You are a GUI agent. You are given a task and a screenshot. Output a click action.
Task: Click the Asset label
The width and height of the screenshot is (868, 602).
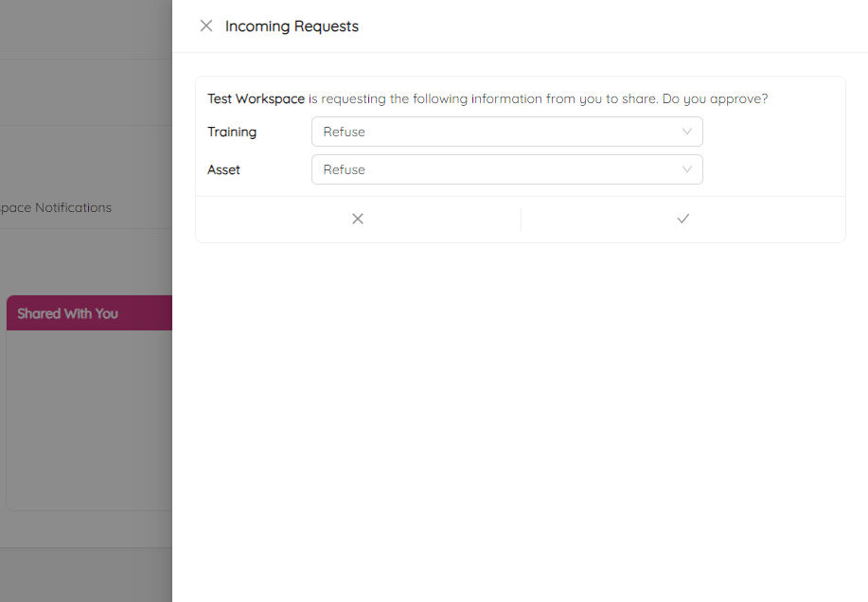223,169
